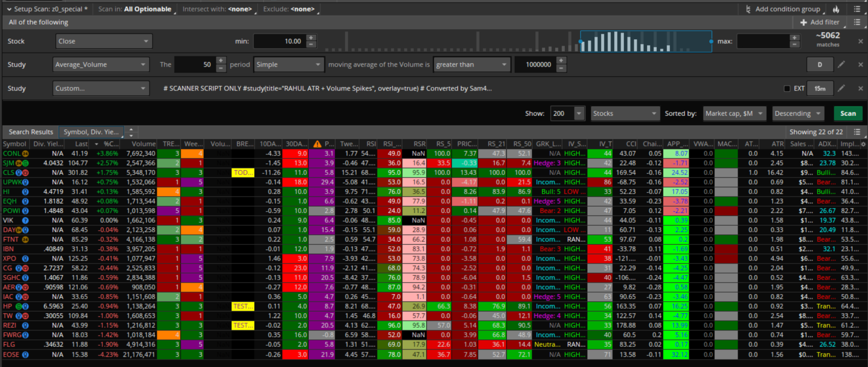Remove the Stock Close filter with the X
The image size is (868, 367).
861,42
